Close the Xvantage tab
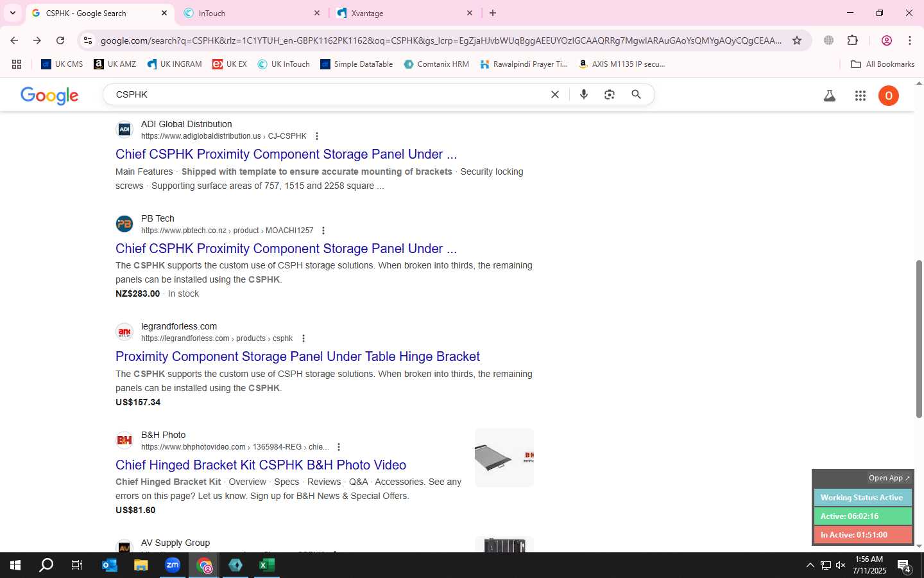Image resolution: width=924 pixels, height=578 pixels. tap(470, 13)
